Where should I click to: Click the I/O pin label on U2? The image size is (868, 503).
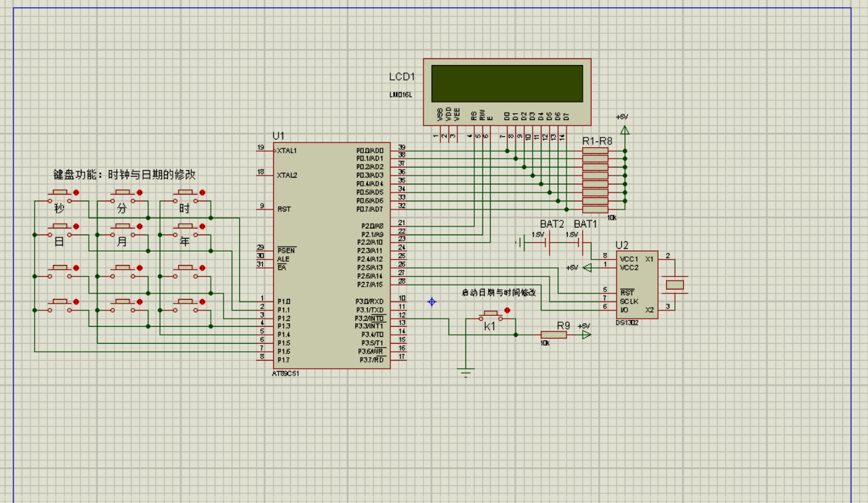(623, 309)
